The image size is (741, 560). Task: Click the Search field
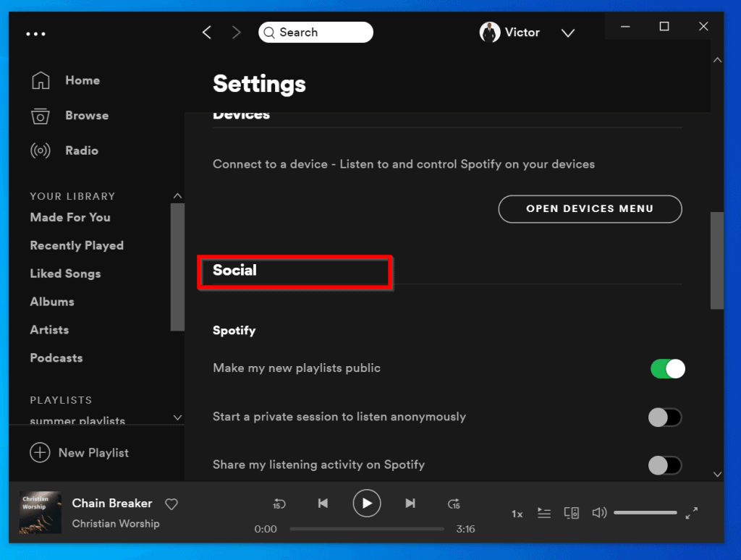tap(316, 32)
